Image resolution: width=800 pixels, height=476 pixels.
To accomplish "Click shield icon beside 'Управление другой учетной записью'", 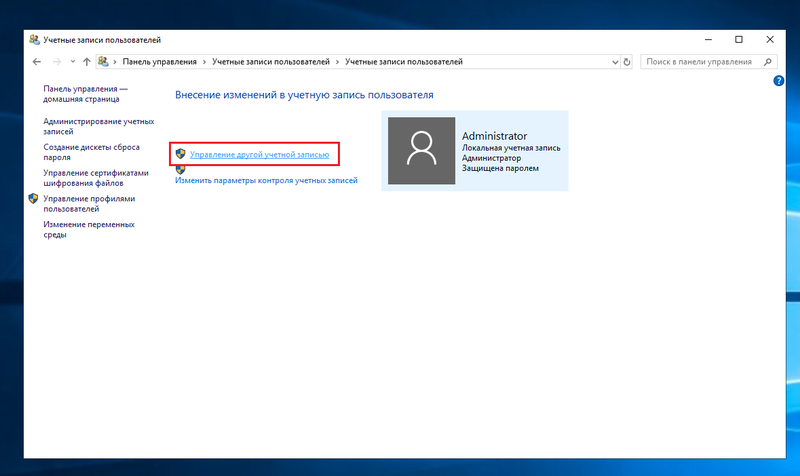I will [x=180, y=154].
